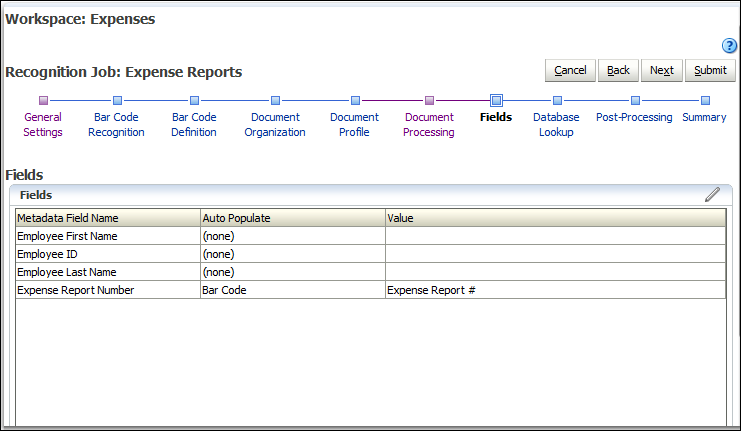Click the Back button
The image size is (741, 431).
618,70
